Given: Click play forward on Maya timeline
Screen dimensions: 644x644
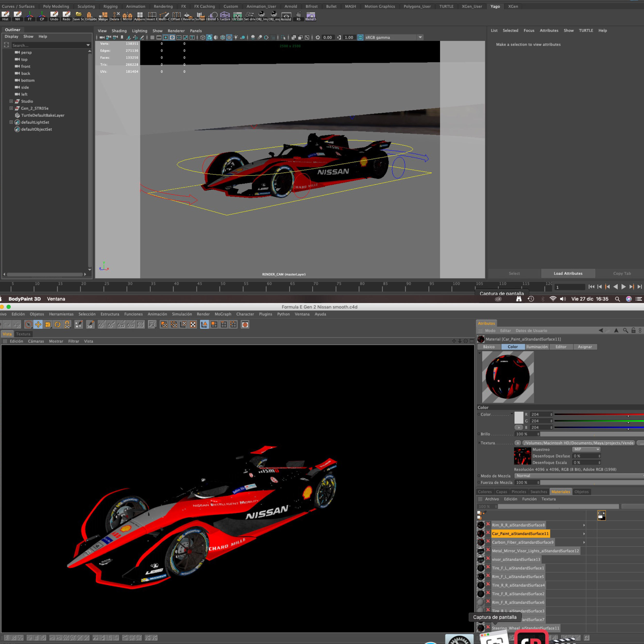Looking at the screenshot, I should (623, 287).
